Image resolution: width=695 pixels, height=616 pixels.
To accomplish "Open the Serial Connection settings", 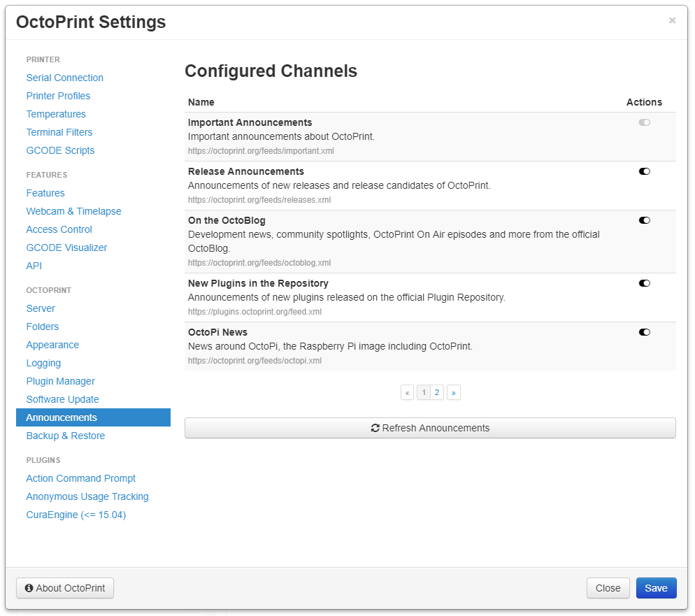I will [64, 78].
